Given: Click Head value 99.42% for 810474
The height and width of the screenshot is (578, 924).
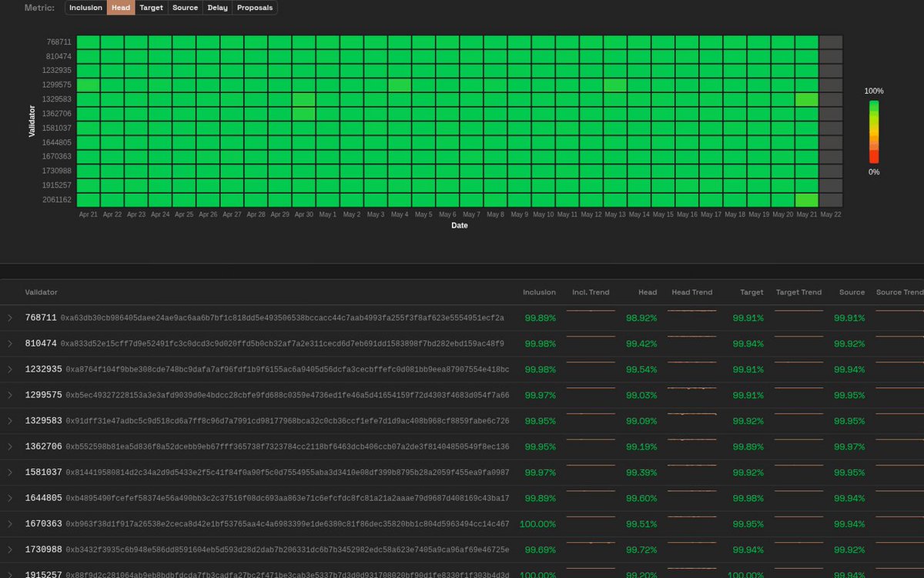Looking at the screenshot, I should point(641,343).
